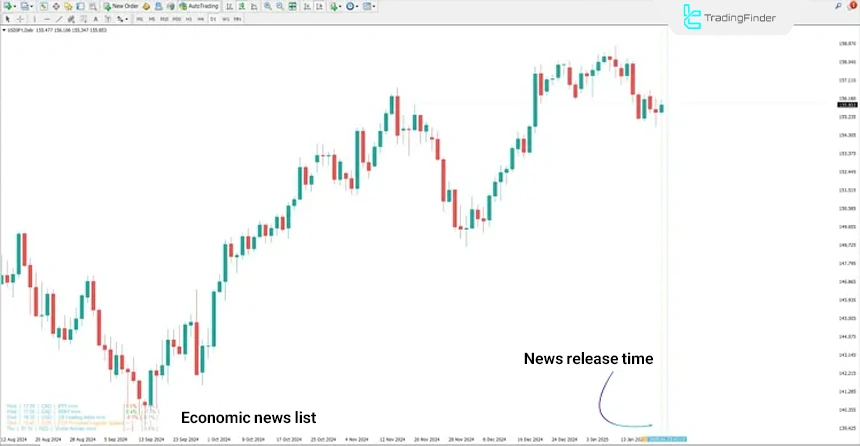The height and width of the screenshot is (446, 860).
Task: Select the Trendline drawing tool
Action: click(x=59, y=19)
